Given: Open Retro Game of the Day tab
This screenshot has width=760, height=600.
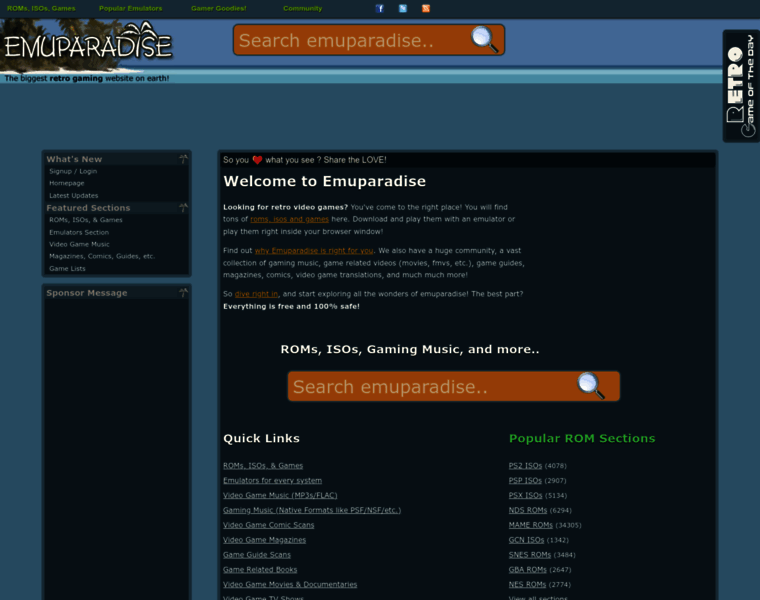Looking at the screenshot, I should tap(741, 86).
